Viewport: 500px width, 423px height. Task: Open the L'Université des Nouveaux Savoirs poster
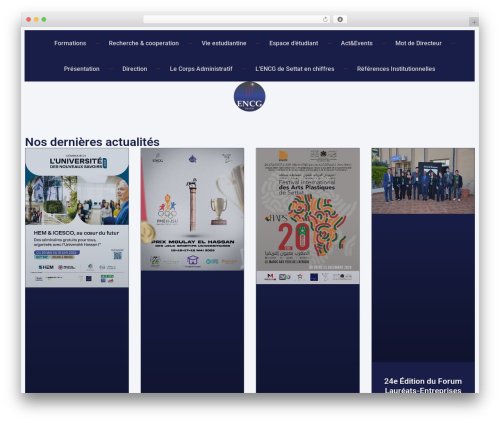77,218
